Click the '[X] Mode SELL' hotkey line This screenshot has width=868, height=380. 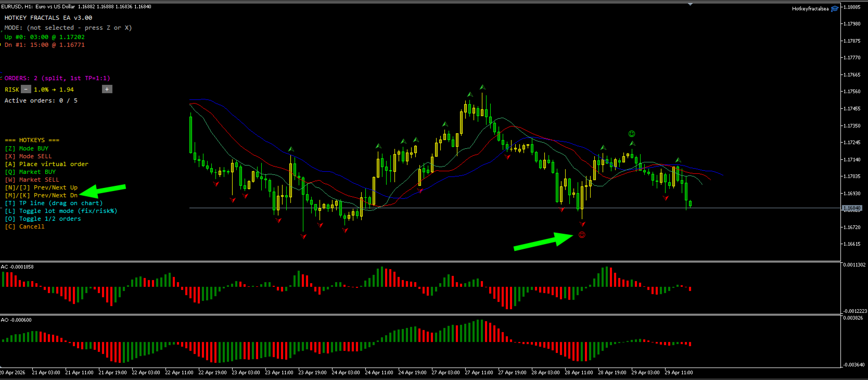[28, 156]
